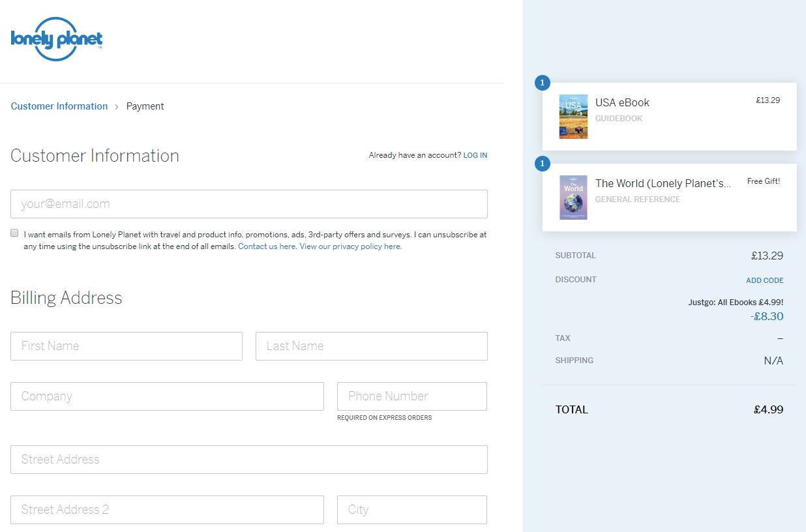Click the Free Gift! label
Image resolution: width=806 pixels, height=532 pixels.
(x=764, y=181)
